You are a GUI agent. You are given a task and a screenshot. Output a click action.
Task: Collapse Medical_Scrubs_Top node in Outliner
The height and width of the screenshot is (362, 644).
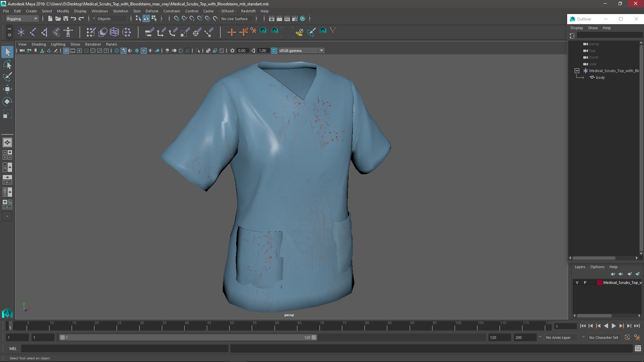577,71
